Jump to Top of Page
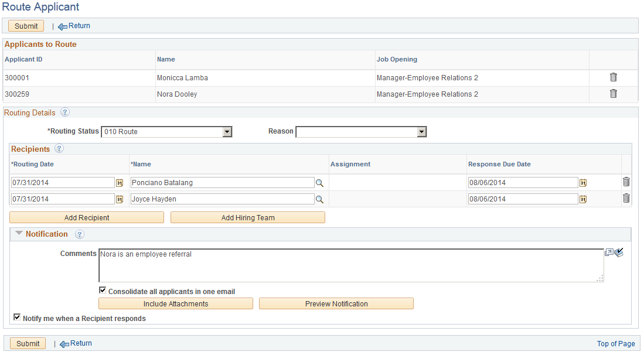 pyautogui.click(x=616, y=343)
